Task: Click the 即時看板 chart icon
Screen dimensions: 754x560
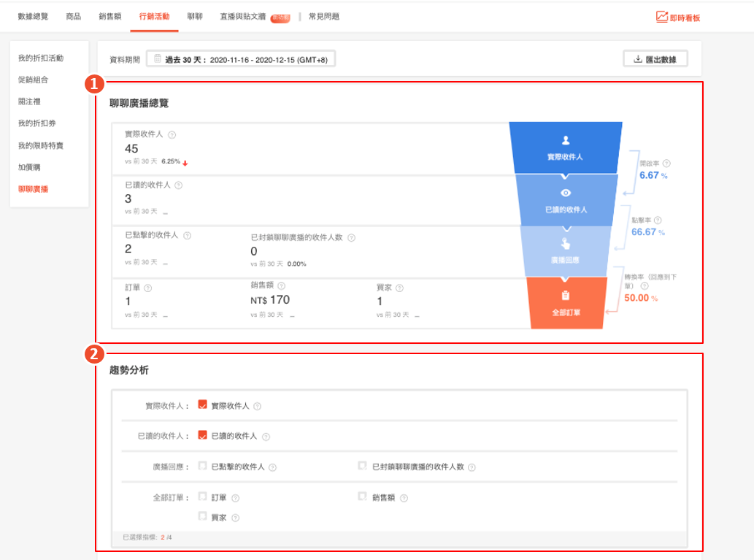Action: (661, 17)
